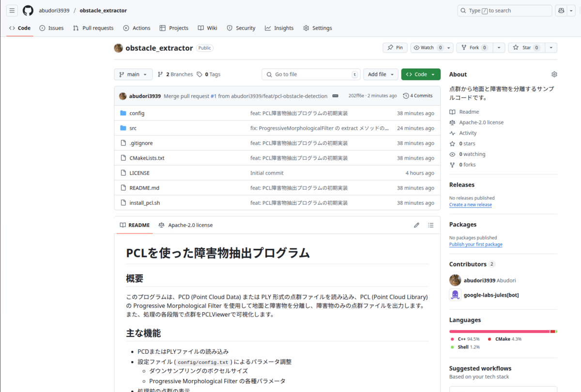Go to the Wiki tab
This screenshot has width=581, height=392.
click(207, 28)
